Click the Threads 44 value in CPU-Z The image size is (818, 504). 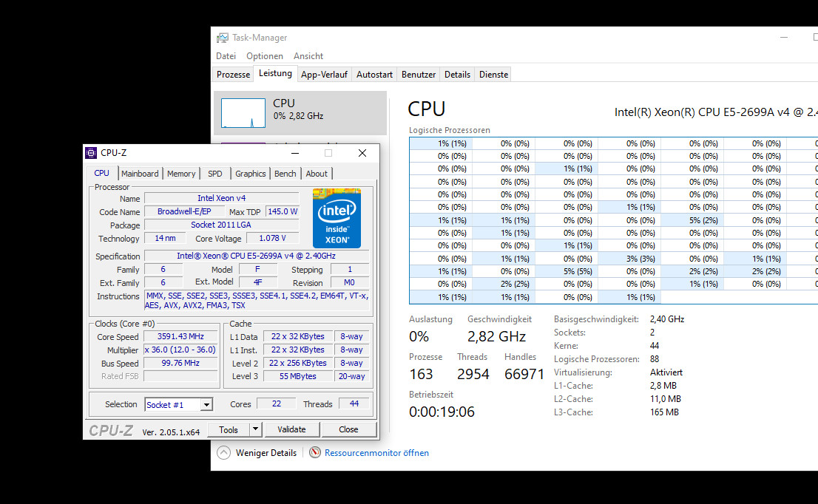[354, 404]
